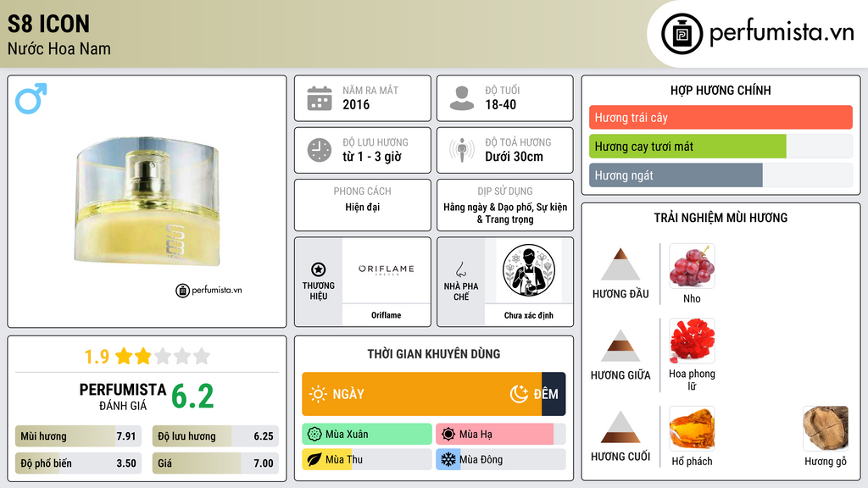Click the S8 ICON title heading
Image resolution: width=868 pixels, height=488 pixels.
point(48,24)
